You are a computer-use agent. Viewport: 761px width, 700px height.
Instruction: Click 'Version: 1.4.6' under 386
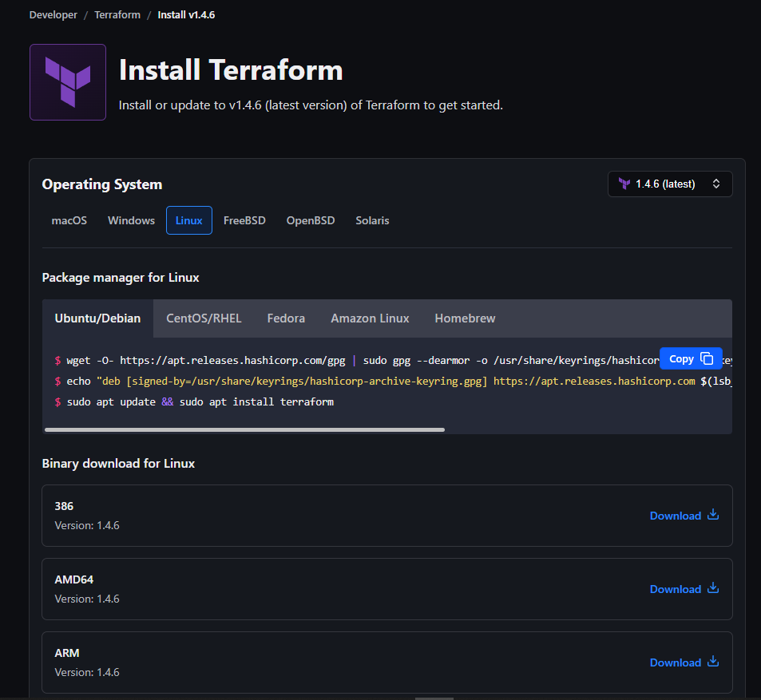coord(87,525)
